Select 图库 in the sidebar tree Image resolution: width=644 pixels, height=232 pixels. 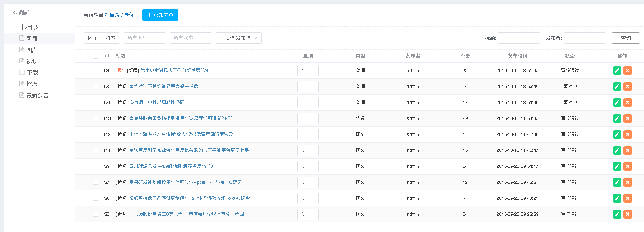tap(32, 50)
